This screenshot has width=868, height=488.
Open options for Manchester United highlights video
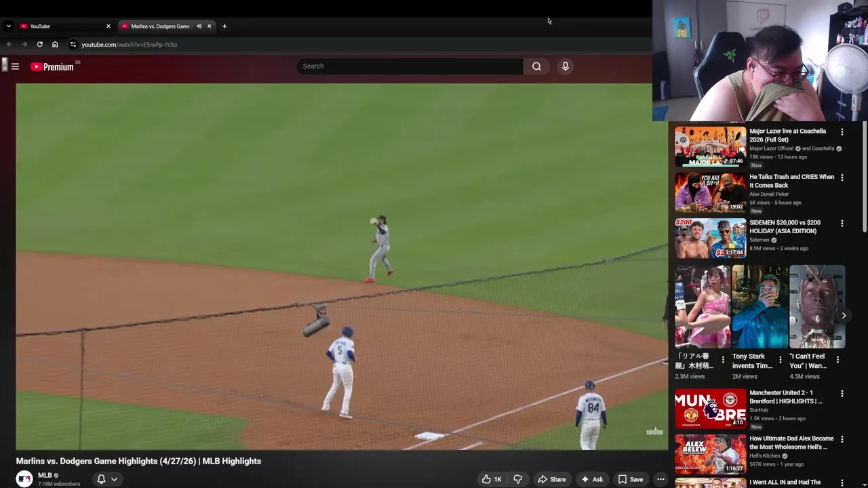[x=842, y=393]
